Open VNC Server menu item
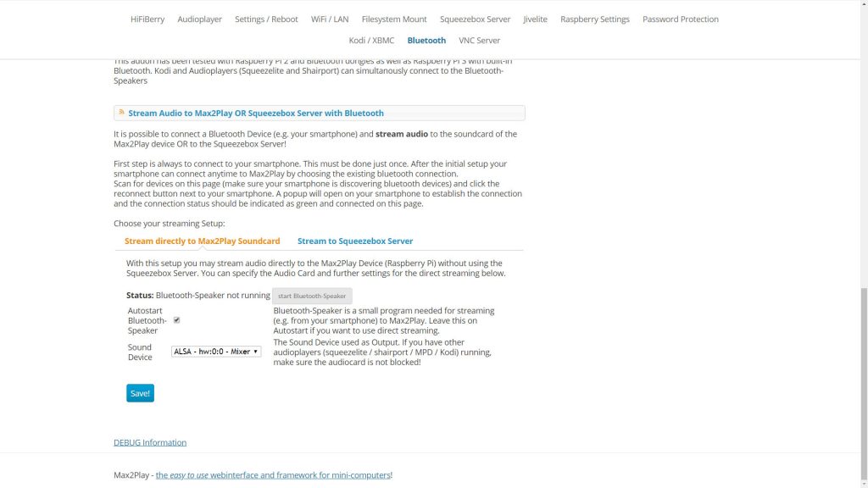868x488 pixels. click(480, 41)
